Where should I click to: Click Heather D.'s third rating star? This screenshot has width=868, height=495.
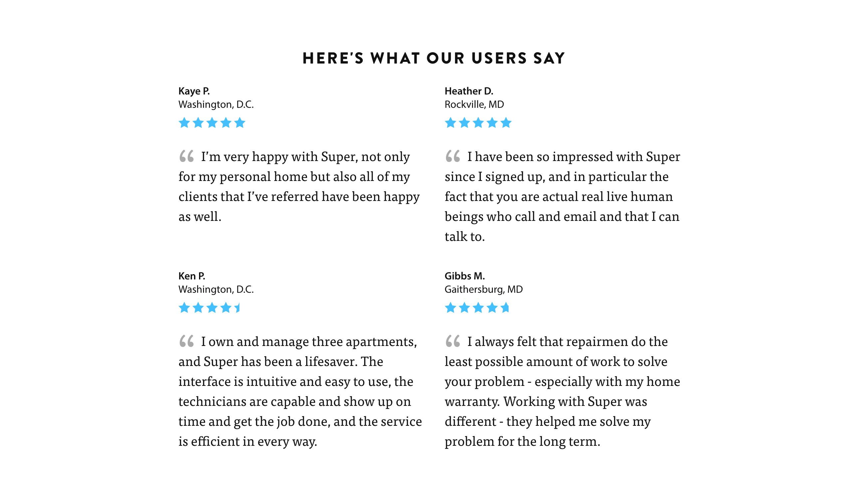point(478,122)
